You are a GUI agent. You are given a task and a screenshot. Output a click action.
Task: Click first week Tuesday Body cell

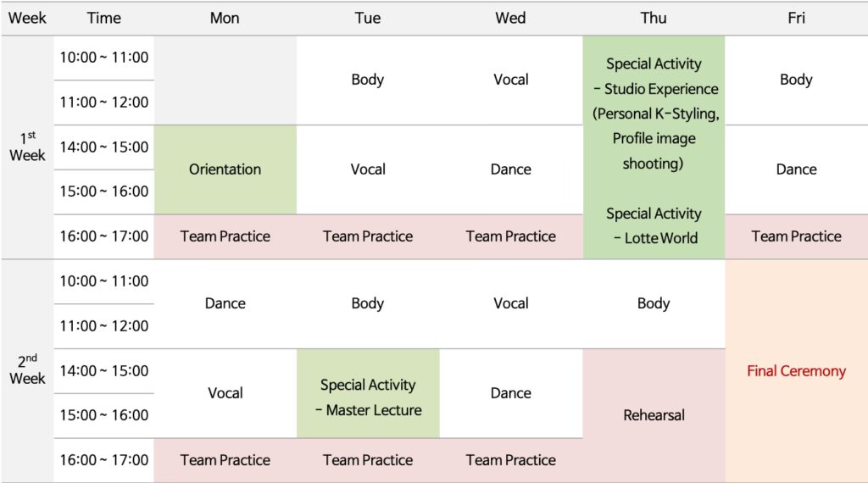368,80
